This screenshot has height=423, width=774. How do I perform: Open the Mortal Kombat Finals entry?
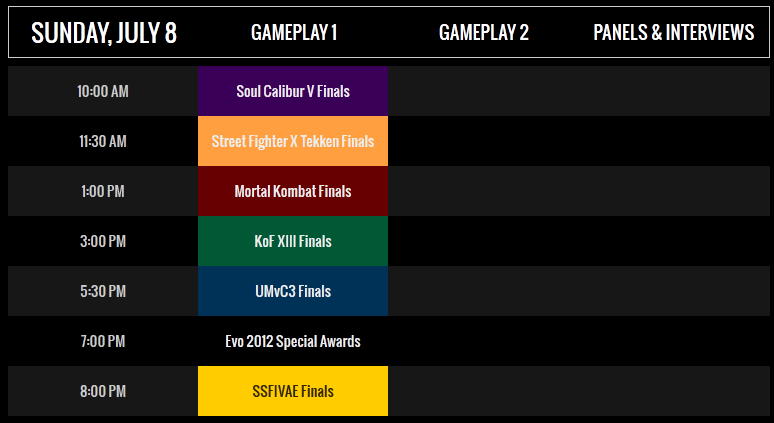(293, 191)
